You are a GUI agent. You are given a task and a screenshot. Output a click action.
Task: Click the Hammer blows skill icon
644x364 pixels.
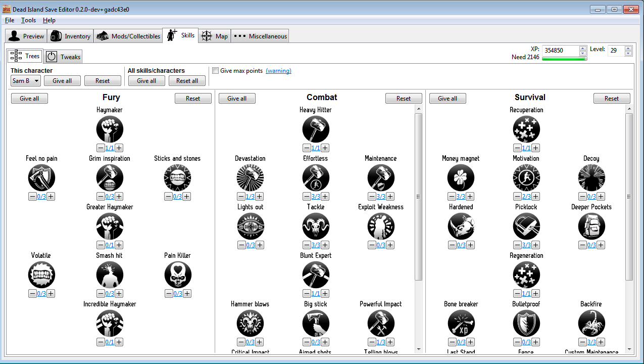(250, 323)
